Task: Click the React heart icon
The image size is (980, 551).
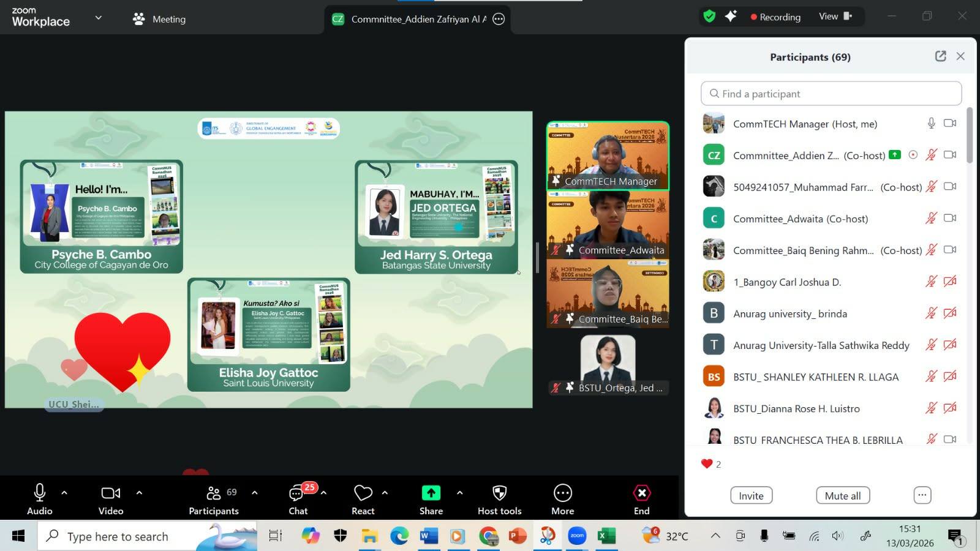Action: pyautogui.click(x=363, y=493)
